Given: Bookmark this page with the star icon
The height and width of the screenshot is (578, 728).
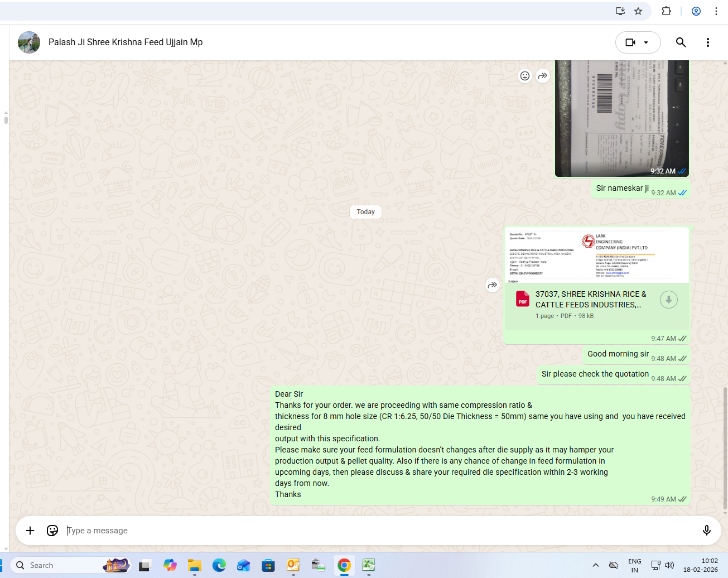Looking at the screenshot, I should coord(638,11).
